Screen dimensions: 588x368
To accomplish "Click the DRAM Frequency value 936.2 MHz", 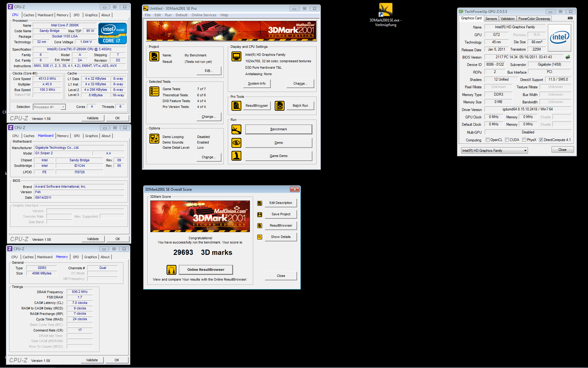I will (x=80, y=292).
